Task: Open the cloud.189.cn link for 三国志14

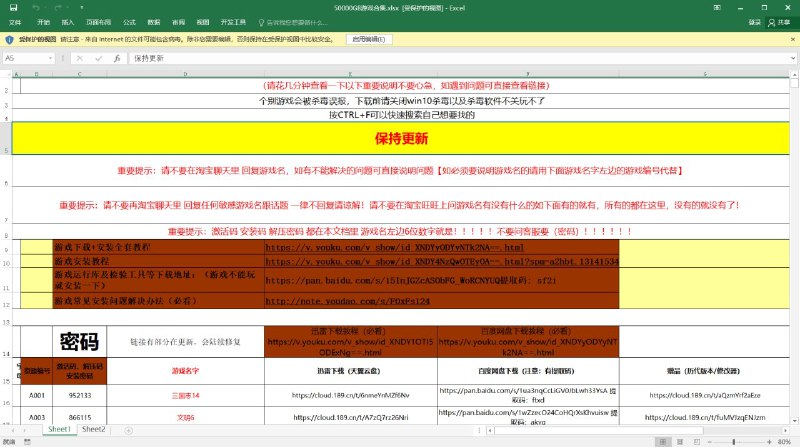Action: (x=351, y=395)
